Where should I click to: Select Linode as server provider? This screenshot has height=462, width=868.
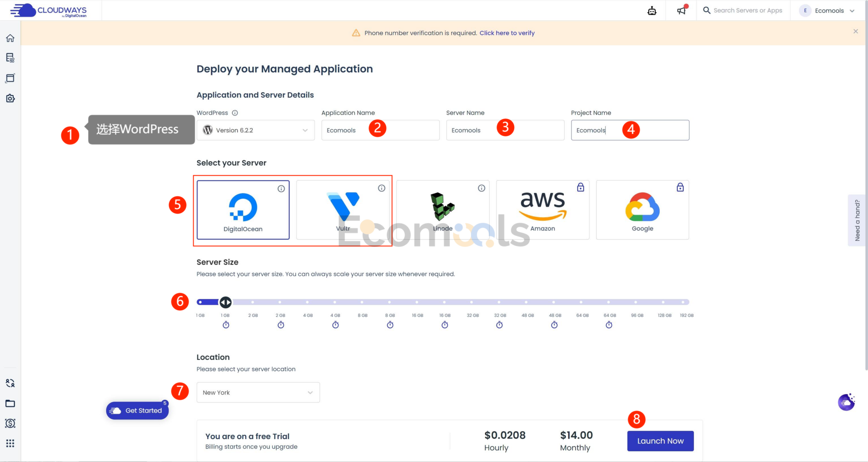coord(443,210)
